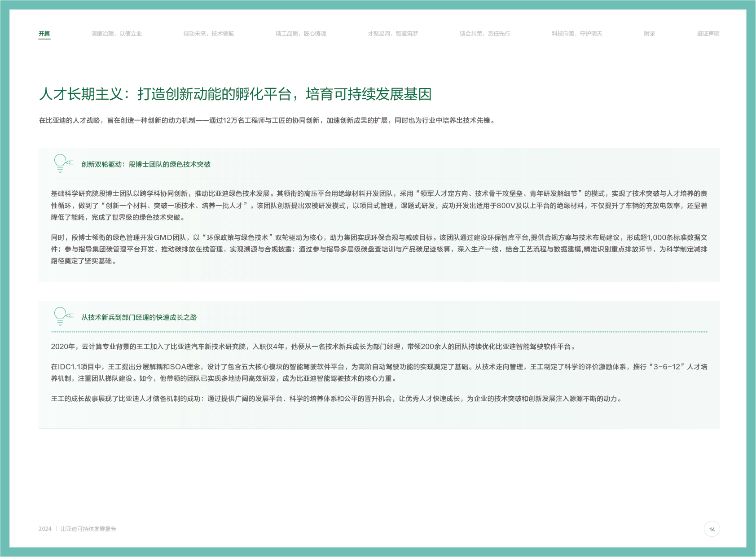Click the intro paragraph starting 在比亚迪的人才战略
The image size is (756, 557).
tap(268, 120)
